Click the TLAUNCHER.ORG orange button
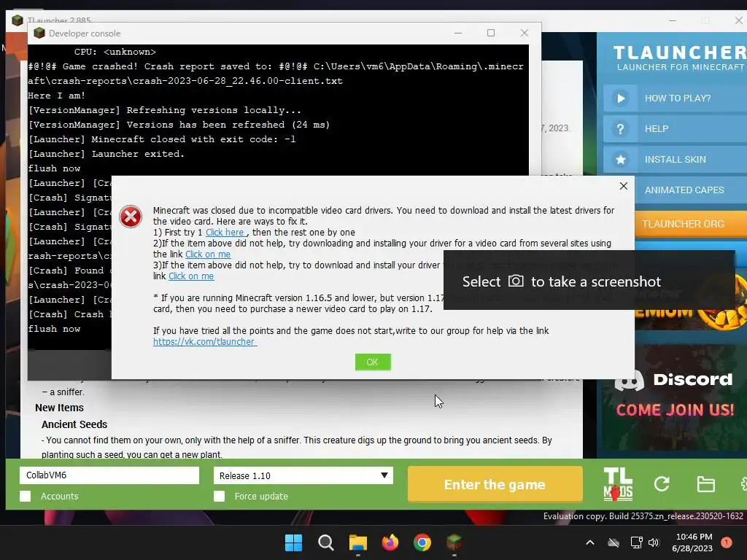The height and width of the screenshot is (560, 747). pyautogui.click(x=691, y=224)
